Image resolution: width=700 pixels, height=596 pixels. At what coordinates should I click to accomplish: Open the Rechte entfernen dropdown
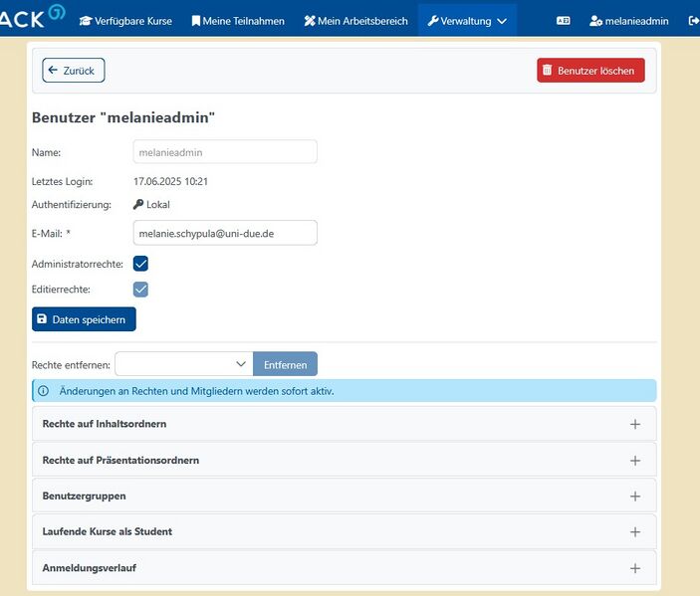click(184, 364)
